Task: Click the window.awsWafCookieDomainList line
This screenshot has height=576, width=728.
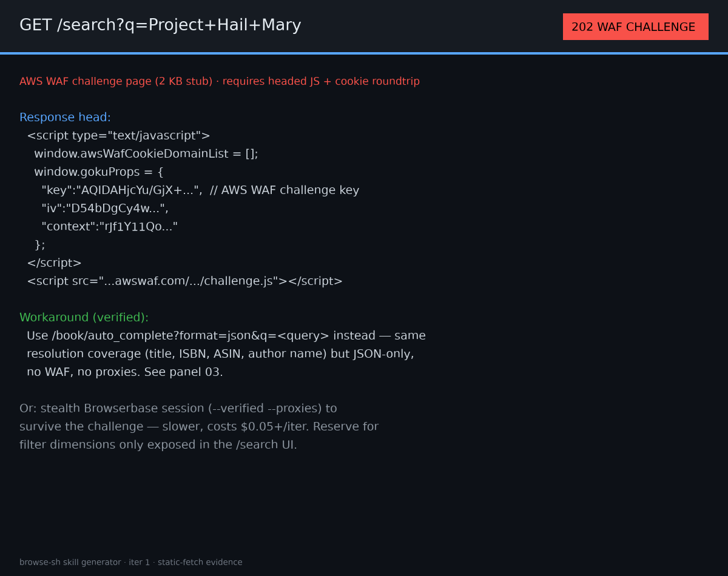Action: [x=146, y=153]
